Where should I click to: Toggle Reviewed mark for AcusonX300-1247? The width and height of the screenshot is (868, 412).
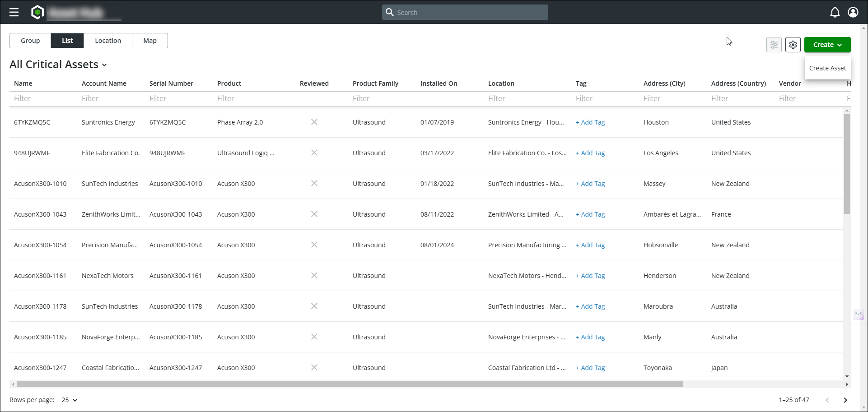[314, 368]
